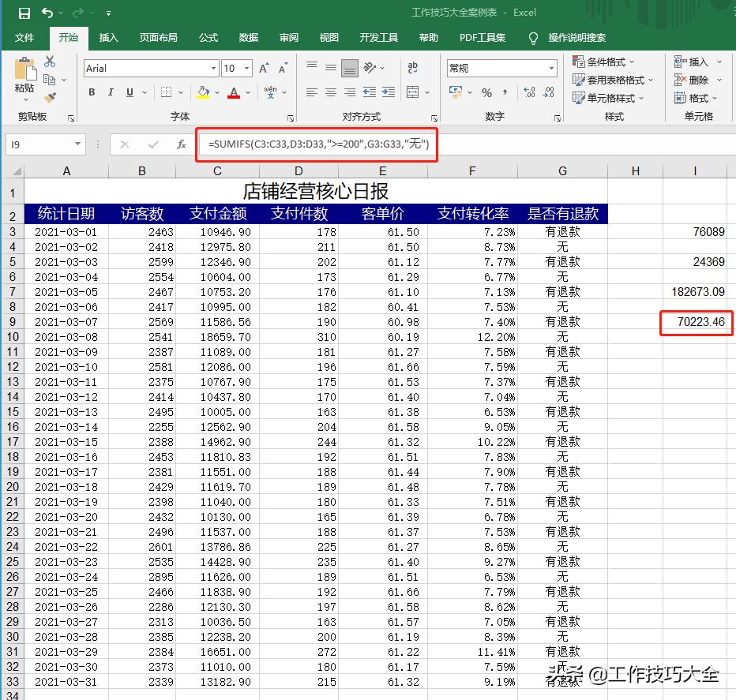The image size is (736, 700).
Task: Click the wrap text icon
Action: (411, 67)
